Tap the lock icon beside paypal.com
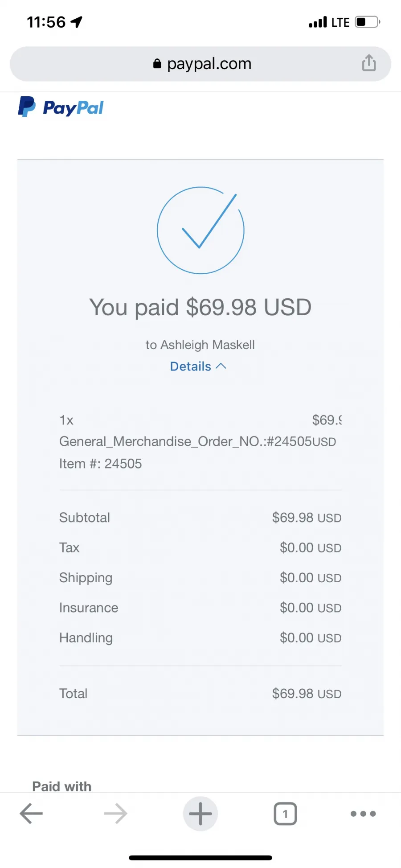The height and width of the screenshot is (868, 401). pyautogui.click(x=157, y=64)
